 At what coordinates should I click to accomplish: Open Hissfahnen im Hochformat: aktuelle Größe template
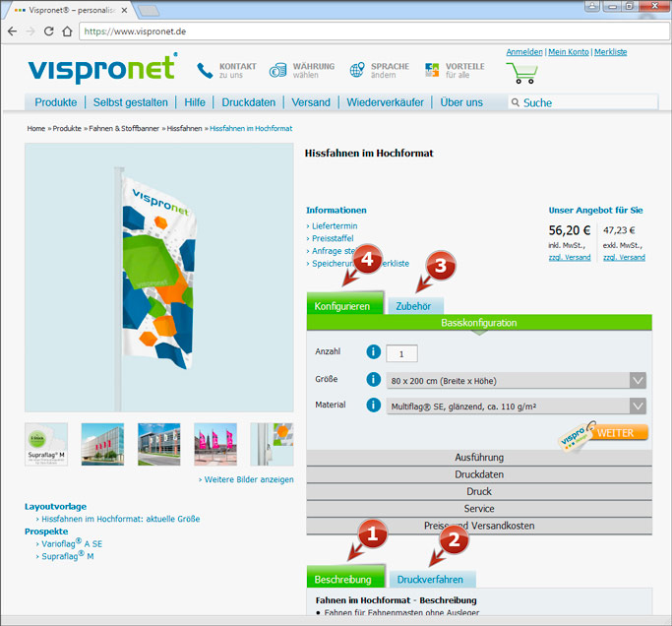tap(120, 519)
